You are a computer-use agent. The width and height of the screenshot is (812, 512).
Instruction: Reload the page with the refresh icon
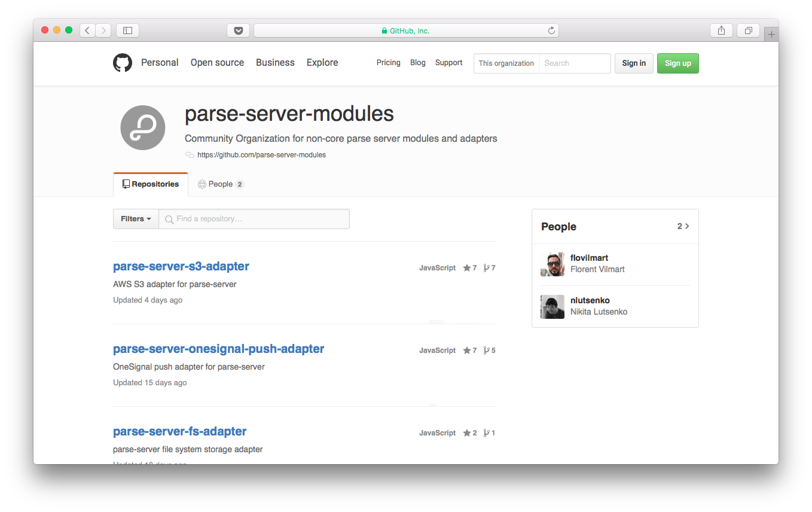tap(551, 31)
